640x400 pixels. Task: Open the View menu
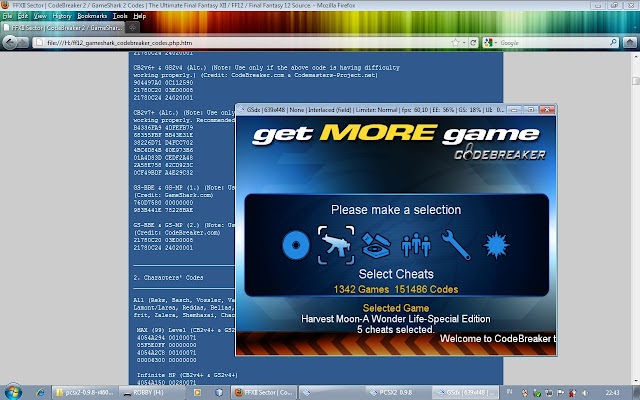click(x=40, y=16)
